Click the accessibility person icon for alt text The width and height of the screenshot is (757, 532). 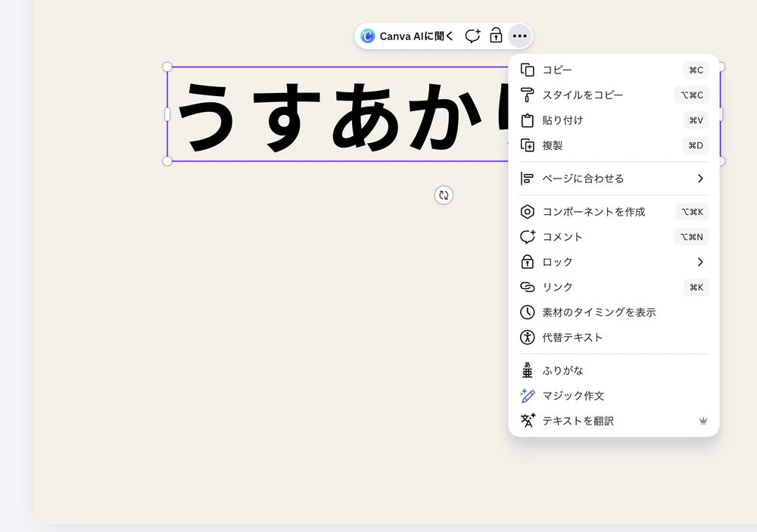click(527, 338)
